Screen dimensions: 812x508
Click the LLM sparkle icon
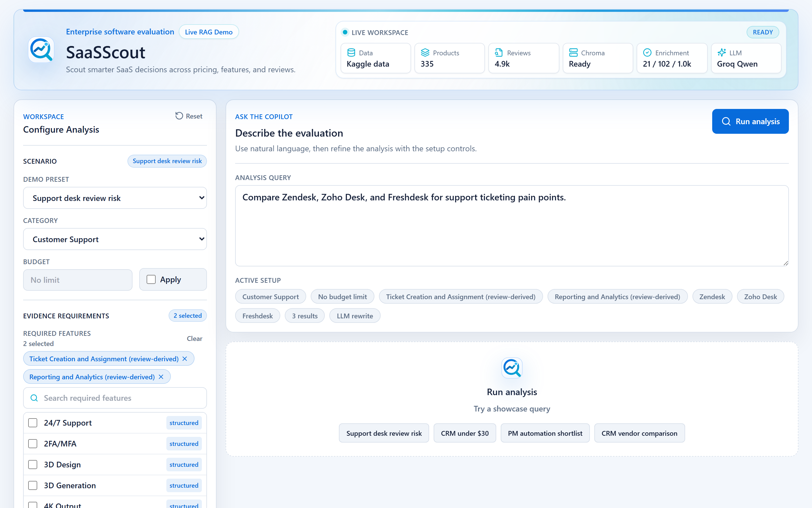tap(721, 53)
